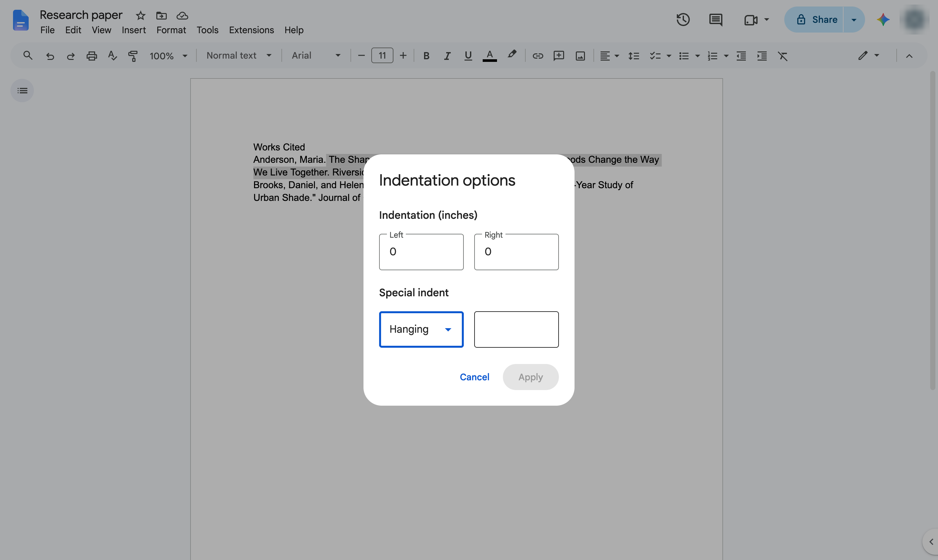Open the Normal text style dropdown
The width and height of the screenshot is (938, 560).
[x=239, y=55]
